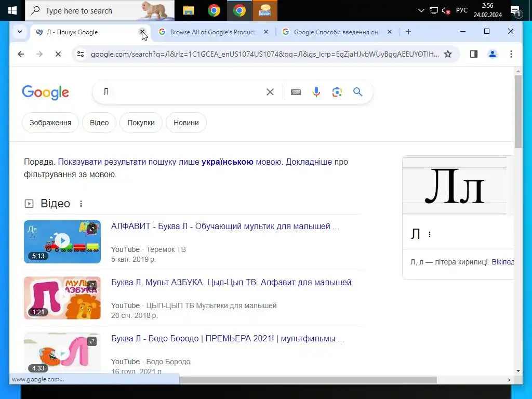Search by image with Google Lens

pos(337,92)
